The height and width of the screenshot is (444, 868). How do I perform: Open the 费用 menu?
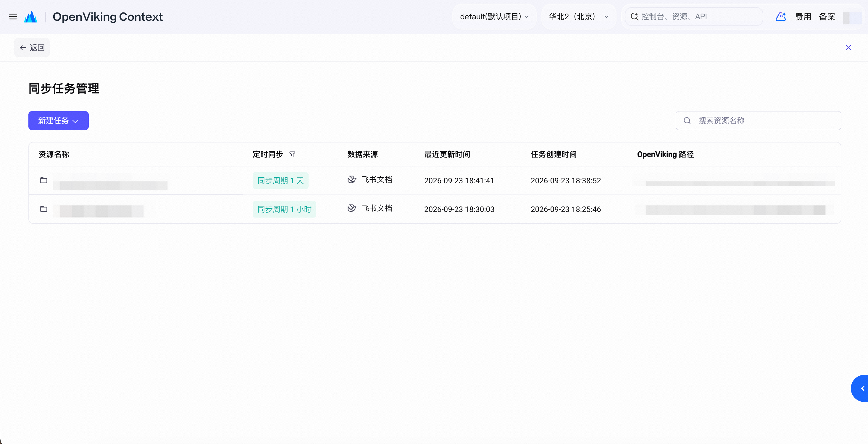point(803,17)
